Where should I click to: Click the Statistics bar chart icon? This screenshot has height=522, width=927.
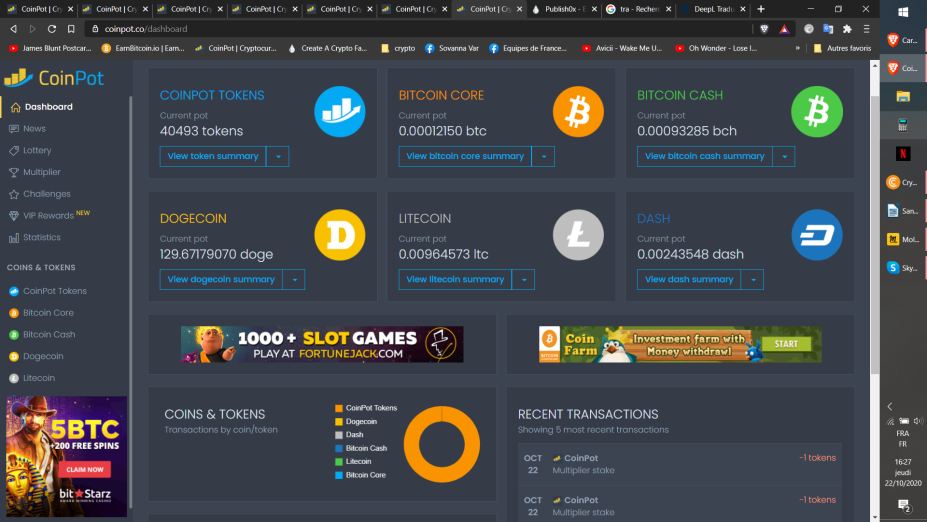point(14,238)
